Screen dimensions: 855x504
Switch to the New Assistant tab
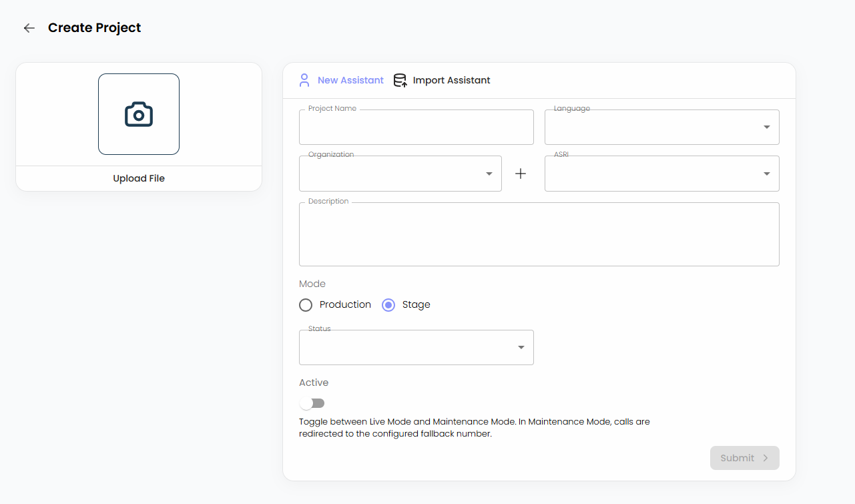coord(341,80)
